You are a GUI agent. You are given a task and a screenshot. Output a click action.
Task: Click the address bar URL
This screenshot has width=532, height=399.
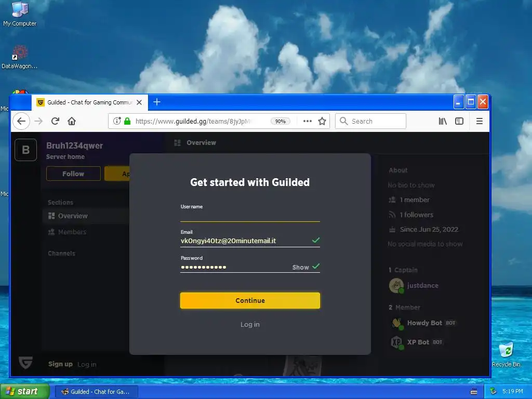point(193,121)
